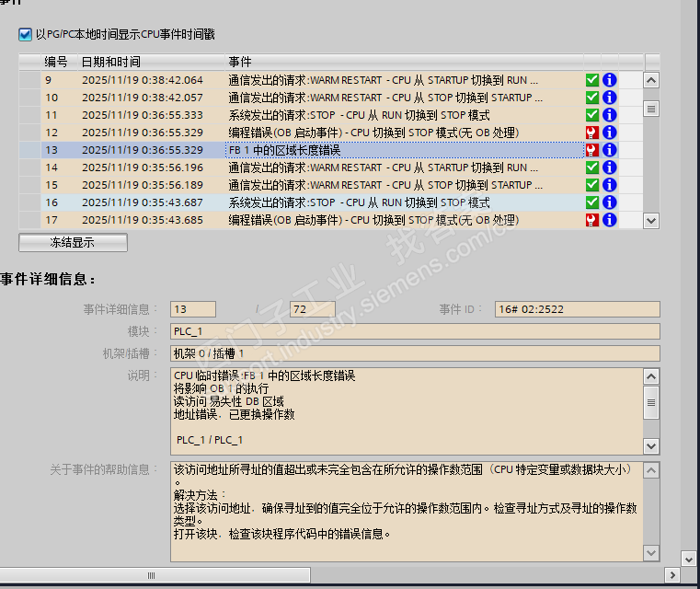Click the 事件 ID field 16# 02:2522
The image size is (700, 589).
point(578,309)
